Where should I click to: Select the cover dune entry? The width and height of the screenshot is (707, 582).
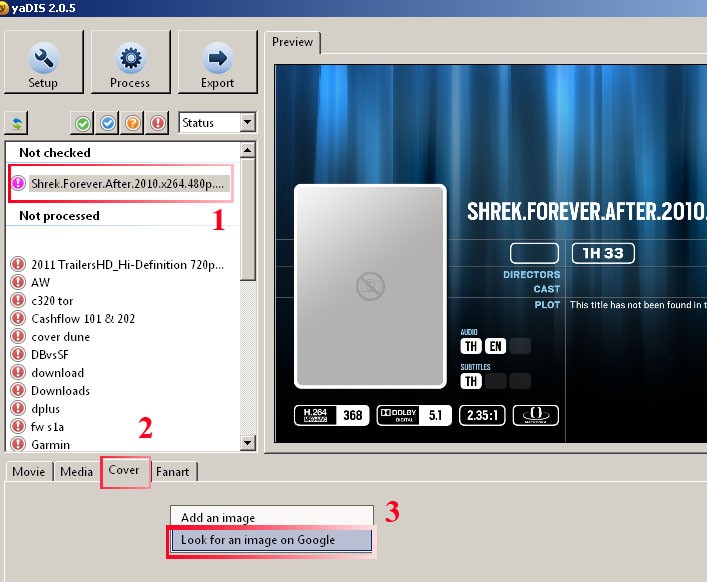point(60,337)
